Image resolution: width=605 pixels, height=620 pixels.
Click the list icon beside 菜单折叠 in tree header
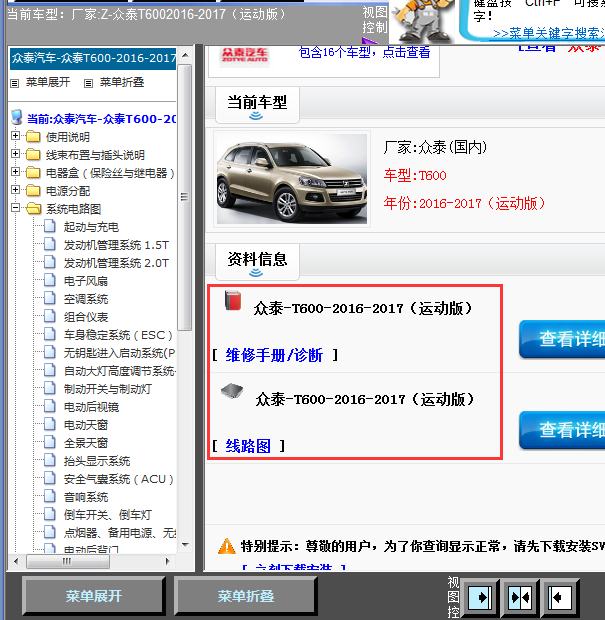point(89,83)
